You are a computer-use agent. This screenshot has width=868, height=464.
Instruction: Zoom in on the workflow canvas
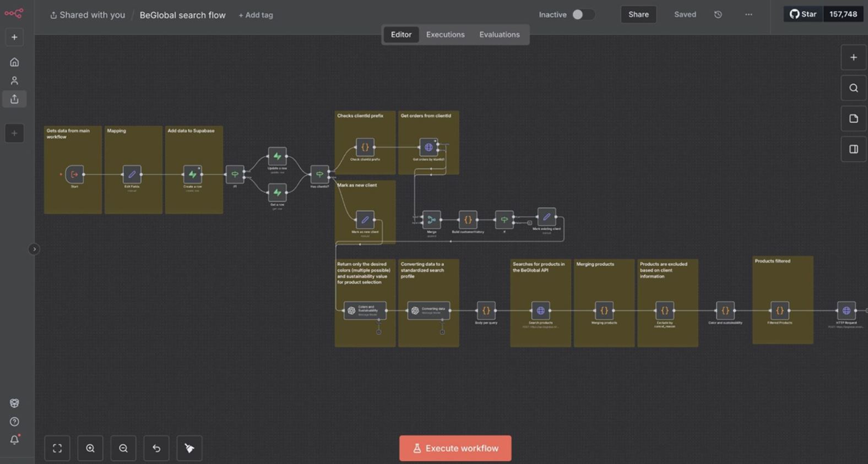tap(90, 448)
